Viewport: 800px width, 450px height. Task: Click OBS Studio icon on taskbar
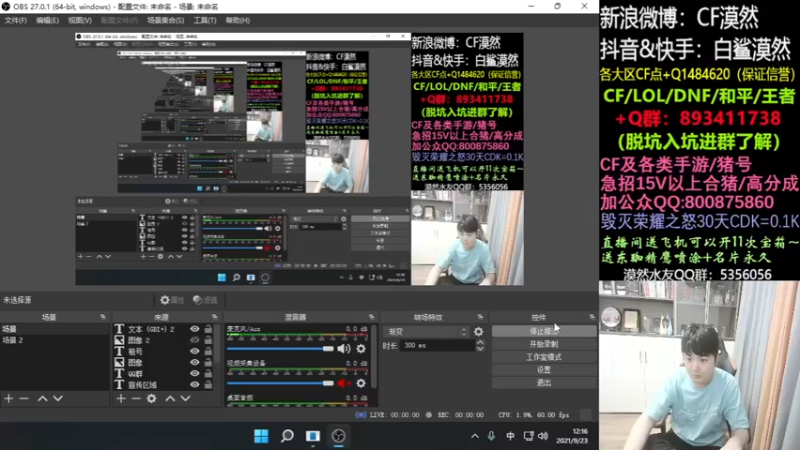339,436
